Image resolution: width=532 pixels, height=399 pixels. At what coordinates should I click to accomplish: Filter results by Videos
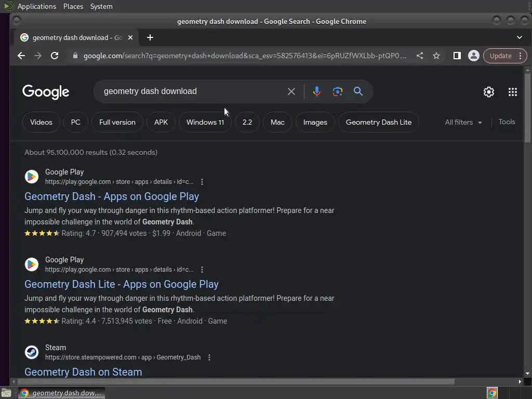41,122
